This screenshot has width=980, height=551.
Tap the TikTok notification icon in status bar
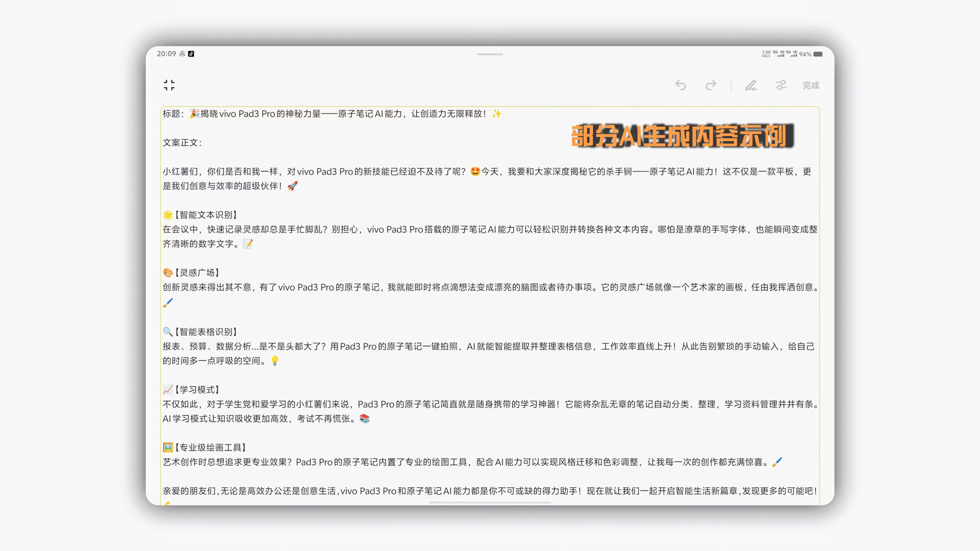[x=191, y=54]
